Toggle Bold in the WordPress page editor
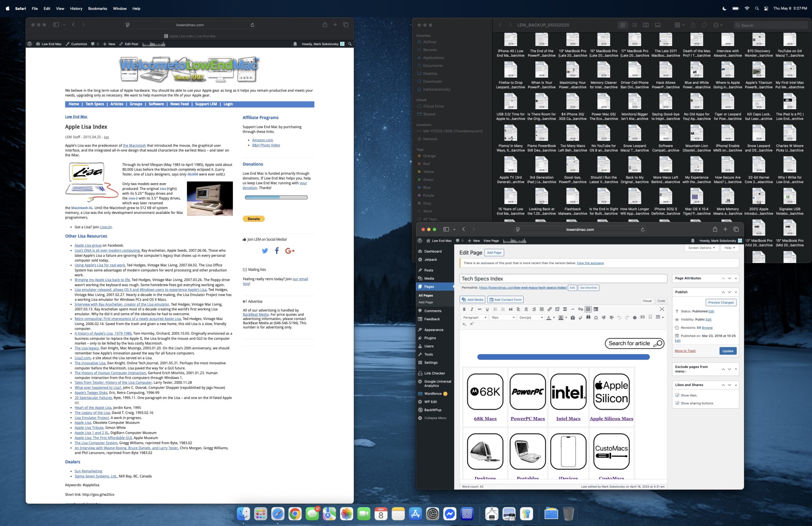This screenshot has height=526, width=812. point(464,310)
